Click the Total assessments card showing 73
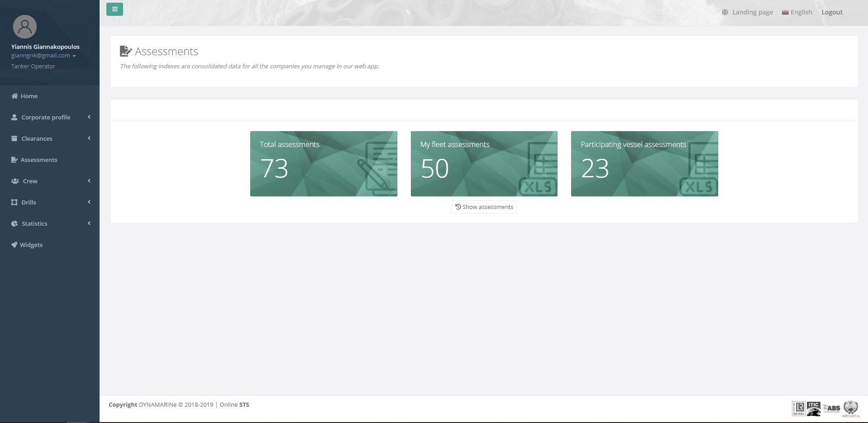 click(x=323, y=163)
